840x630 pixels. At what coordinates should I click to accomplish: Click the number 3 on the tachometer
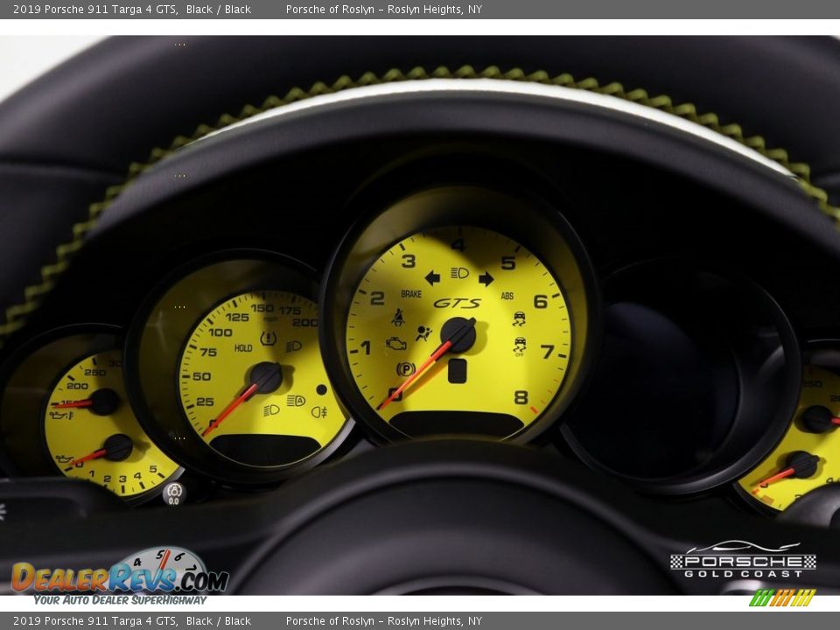click(x=409, y=261)
